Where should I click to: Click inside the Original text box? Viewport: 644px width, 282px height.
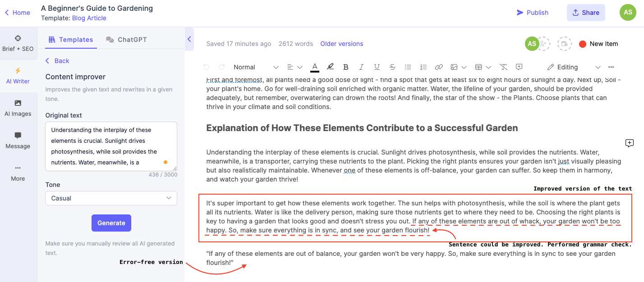(x=111, y=146)
